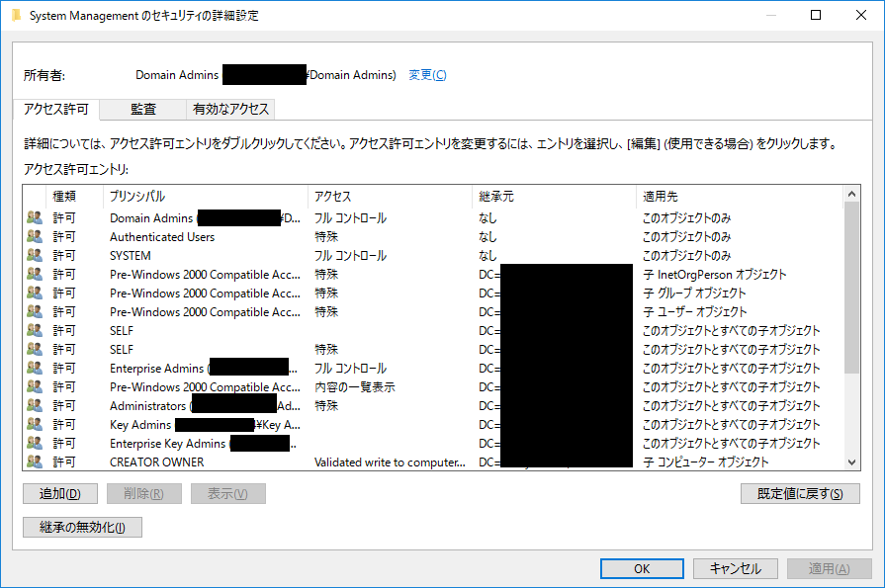Screen dimensions: 885x588
Task: Open the 有効なアクセス tab
Action: (229, 110)
